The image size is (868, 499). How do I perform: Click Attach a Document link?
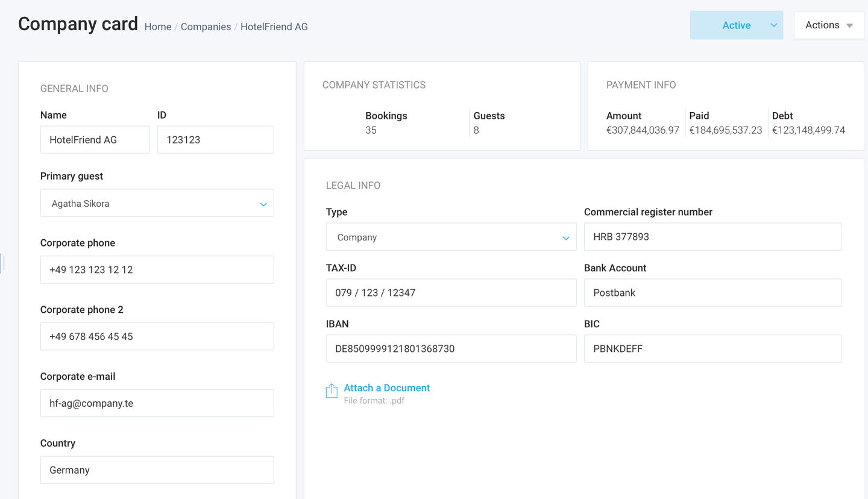click(387, 388)
